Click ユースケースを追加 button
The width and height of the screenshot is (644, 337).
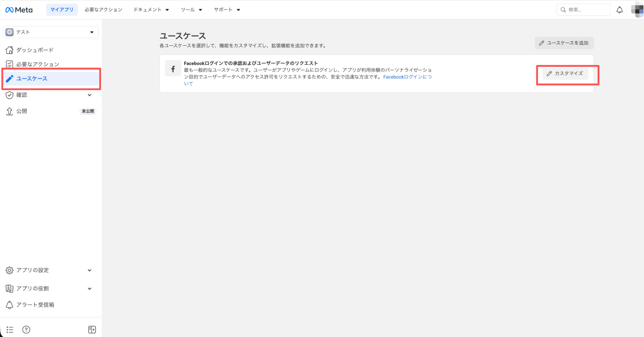click(x=564, y=43)
